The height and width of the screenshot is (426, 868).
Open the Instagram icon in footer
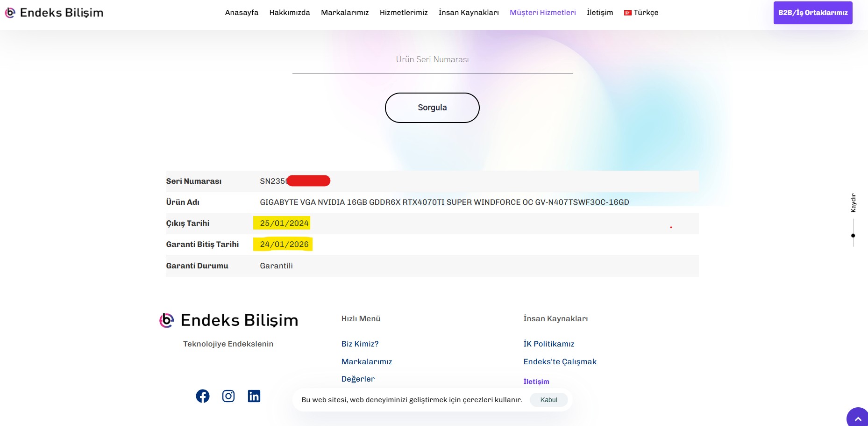[x=228, y=396]
